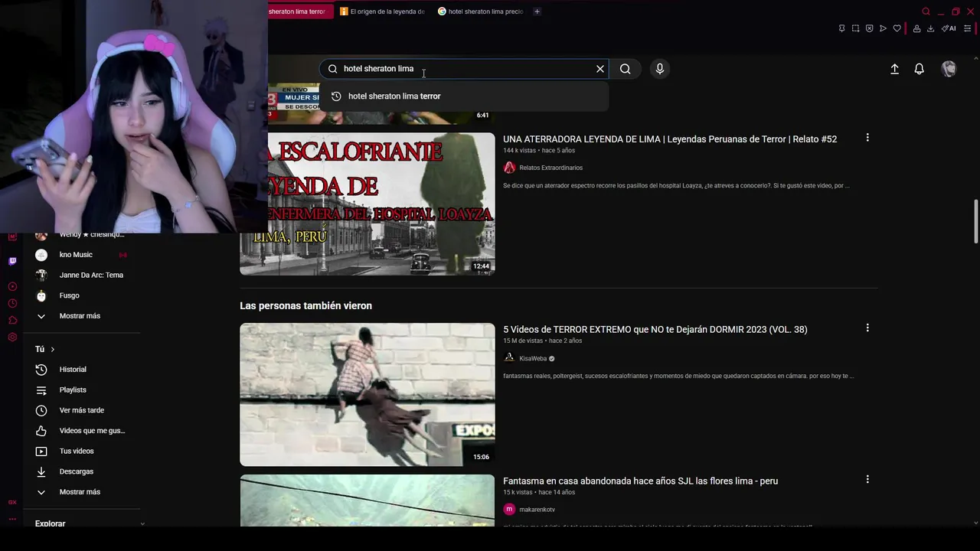This screenshot has width=980, height=551.
Task: Open options for Fantasma en casa abandonada video
Action: (867, 479)
